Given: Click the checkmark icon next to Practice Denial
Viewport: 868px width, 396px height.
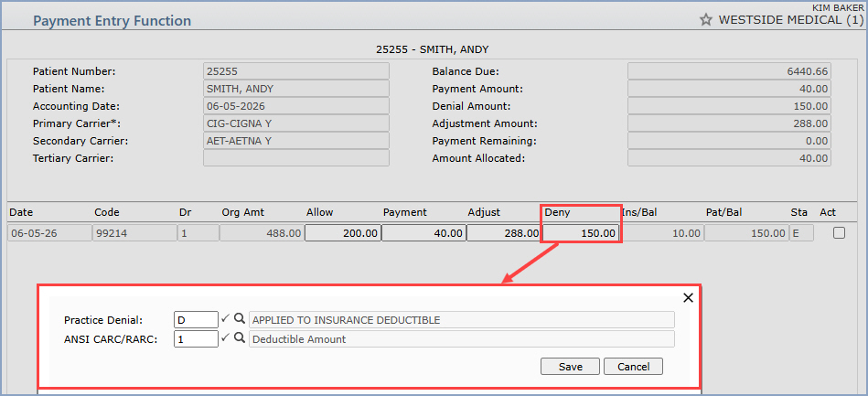Looking at the screenshot, I should 225,318.
